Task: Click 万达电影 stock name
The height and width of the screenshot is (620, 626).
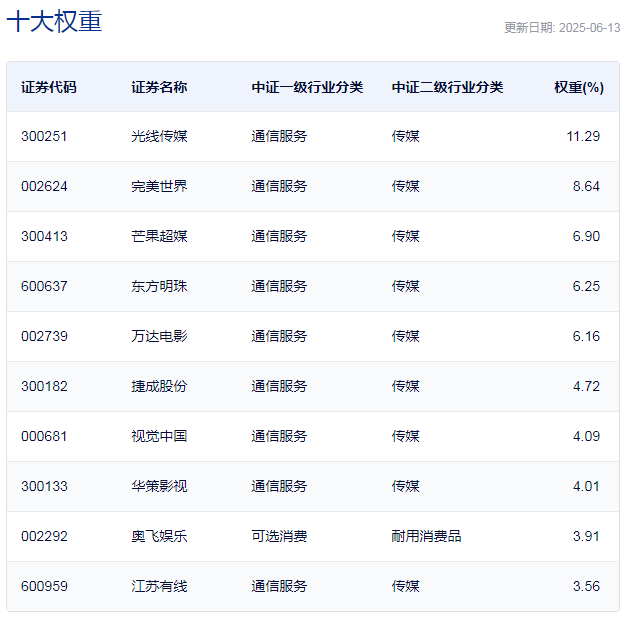Action: click(159, 336)
